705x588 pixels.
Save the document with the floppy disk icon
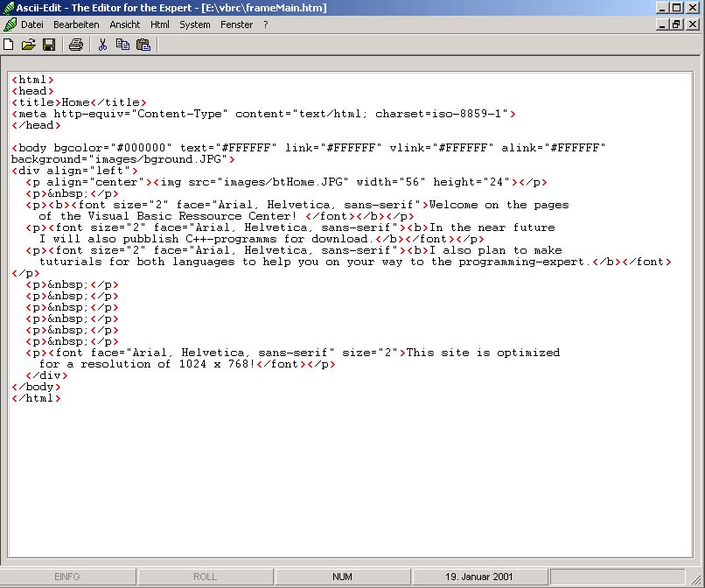tap(49, 45)
